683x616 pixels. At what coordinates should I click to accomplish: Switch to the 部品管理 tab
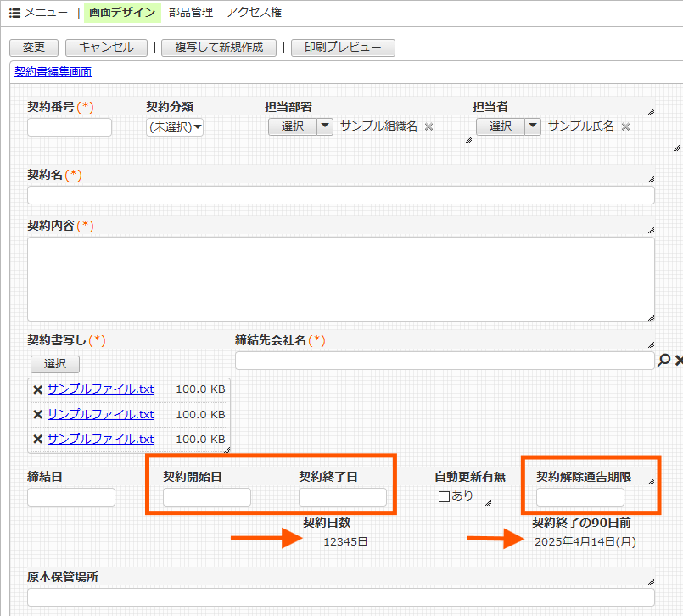coord(192,13)
